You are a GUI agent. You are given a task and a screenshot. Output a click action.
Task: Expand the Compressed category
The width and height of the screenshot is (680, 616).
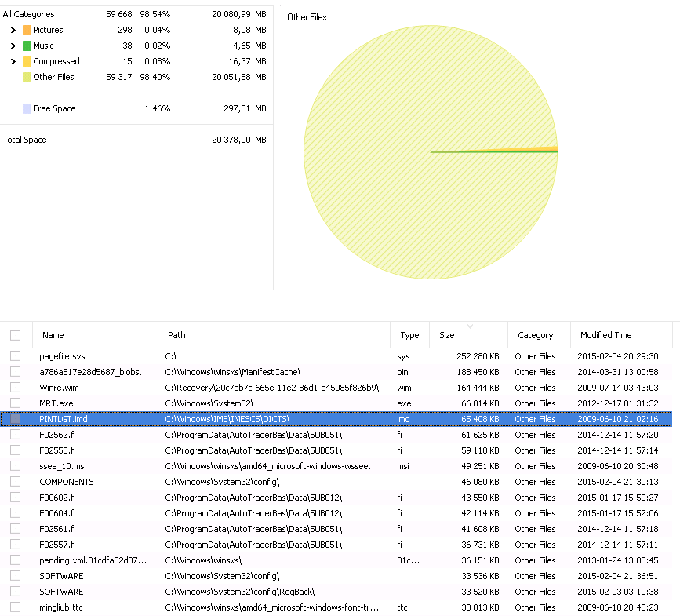(x=13, y=61)
